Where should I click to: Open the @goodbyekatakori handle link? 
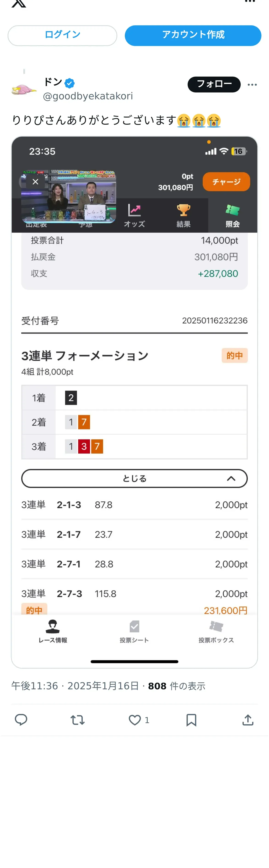coord(88,96)
